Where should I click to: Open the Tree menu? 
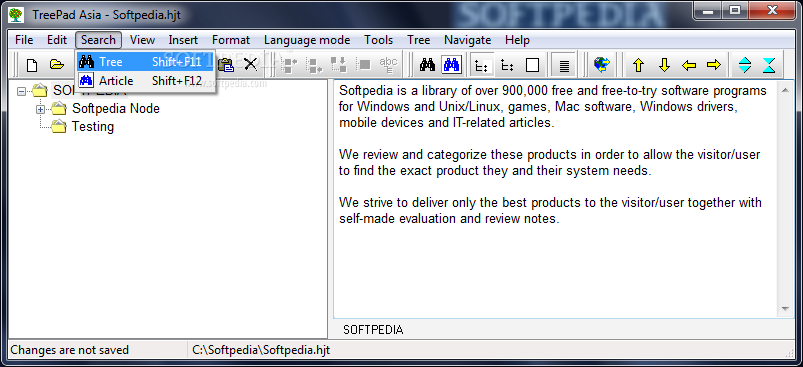418,40
